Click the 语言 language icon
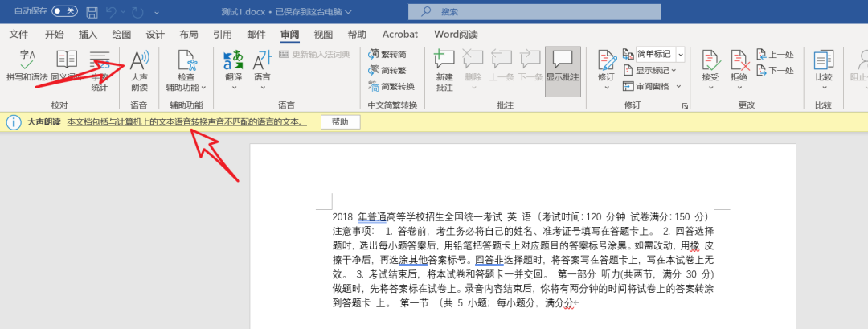This screenshot has height=329, width=868. [x=262, y=60]
